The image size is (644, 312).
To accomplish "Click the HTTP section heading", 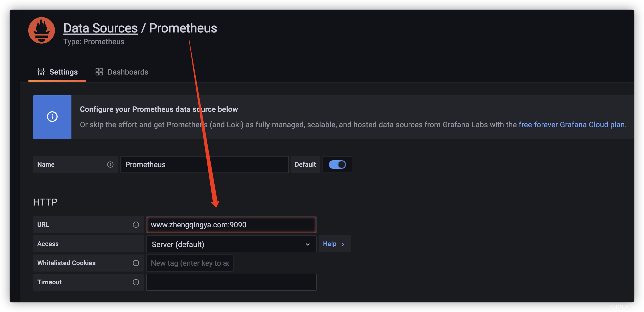I will pyautogui.click(x=45, y=202).
